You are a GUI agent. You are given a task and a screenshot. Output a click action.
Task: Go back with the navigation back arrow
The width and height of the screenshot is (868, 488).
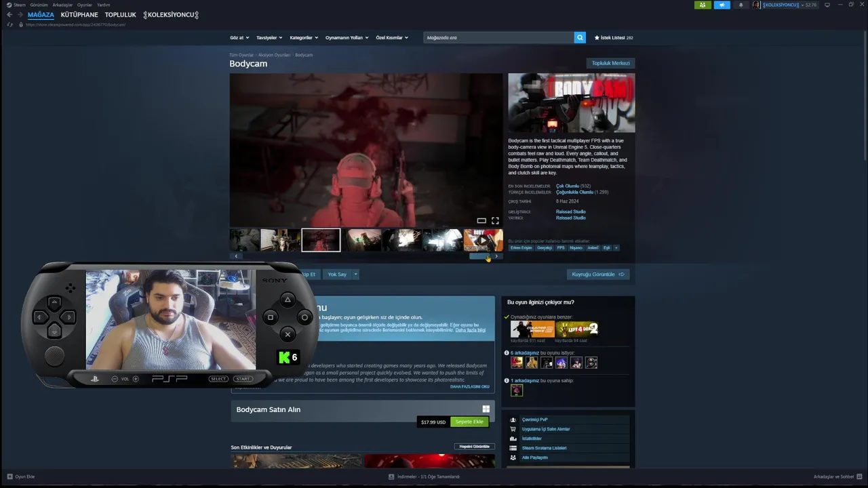pos(9,14)
